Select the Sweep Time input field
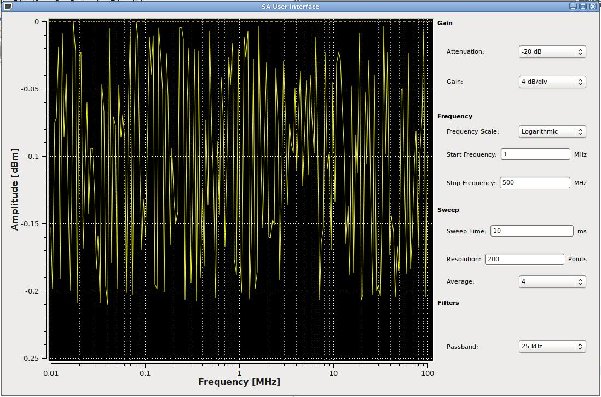601x397 pixels. coord(532,231)
